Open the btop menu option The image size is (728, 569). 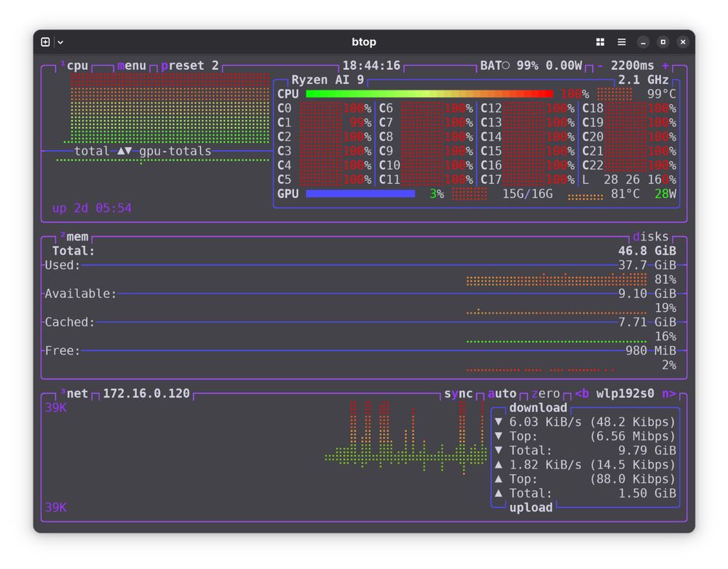click(132, 66)
